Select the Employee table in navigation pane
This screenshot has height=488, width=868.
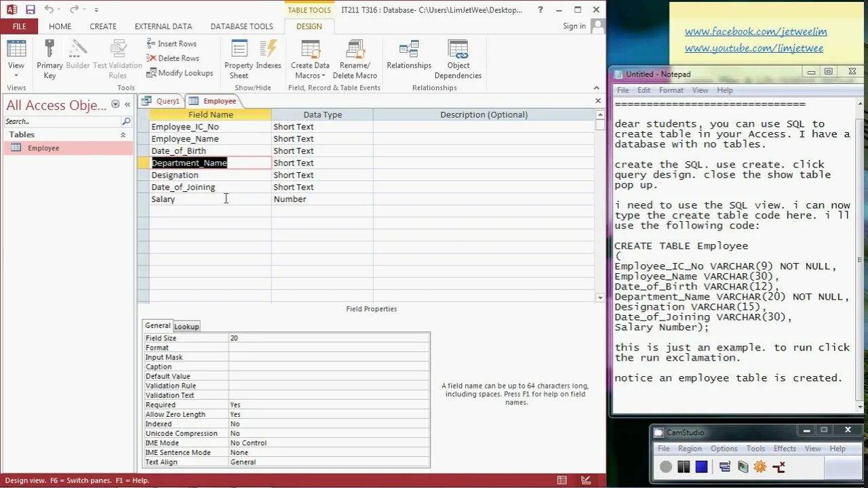coord(68,148)
